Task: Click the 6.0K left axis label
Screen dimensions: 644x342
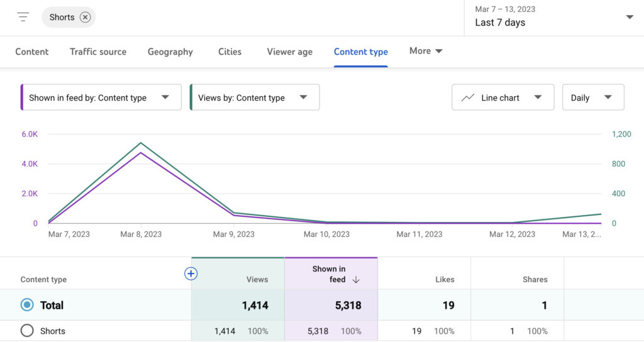Action: click(x=30, y=135)
